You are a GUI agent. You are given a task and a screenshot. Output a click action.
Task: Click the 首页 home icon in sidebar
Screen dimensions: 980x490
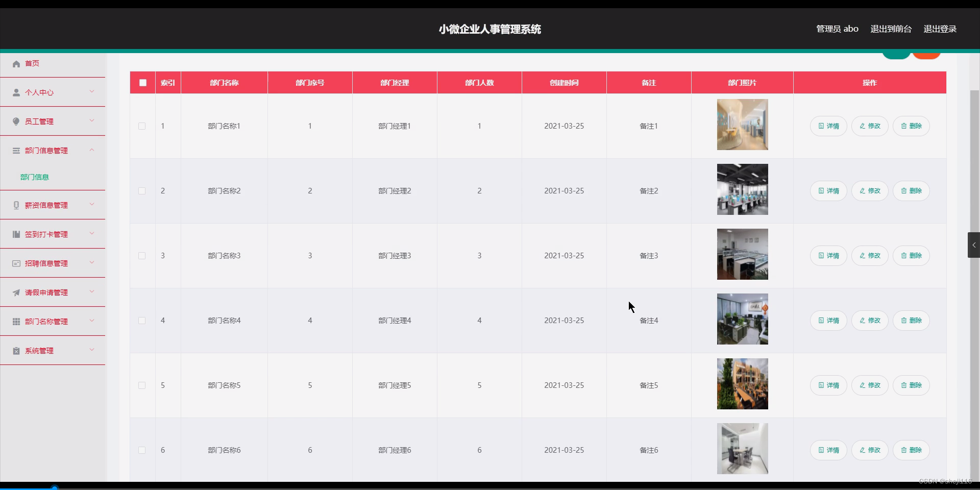[x=16, y=63]
